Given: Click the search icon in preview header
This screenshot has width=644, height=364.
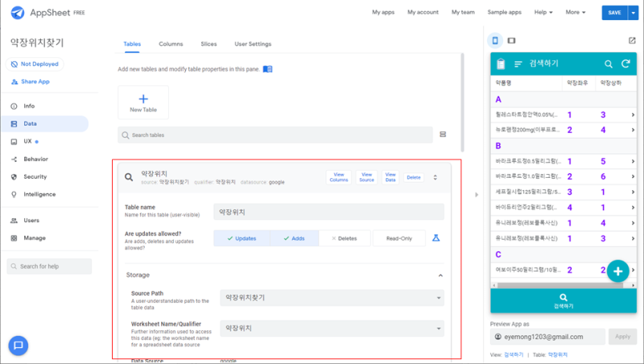Looking at the screenshot, I should click(x=609, y=64).
